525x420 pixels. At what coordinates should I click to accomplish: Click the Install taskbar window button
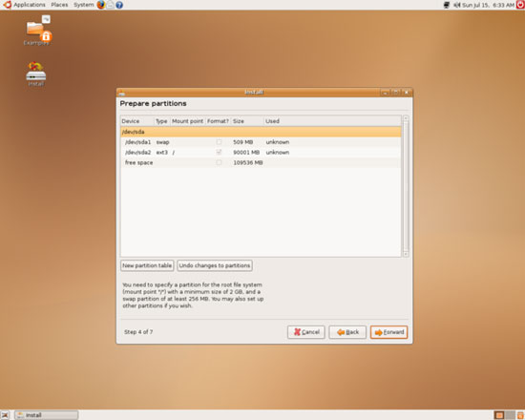coord(47,415)
